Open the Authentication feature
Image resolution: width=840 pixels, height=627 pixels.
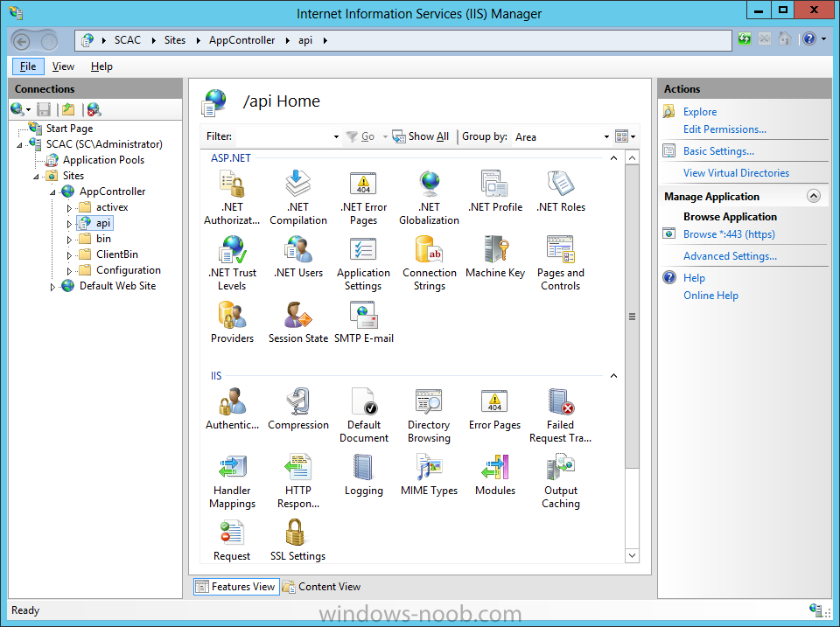(x=232, y=409)
